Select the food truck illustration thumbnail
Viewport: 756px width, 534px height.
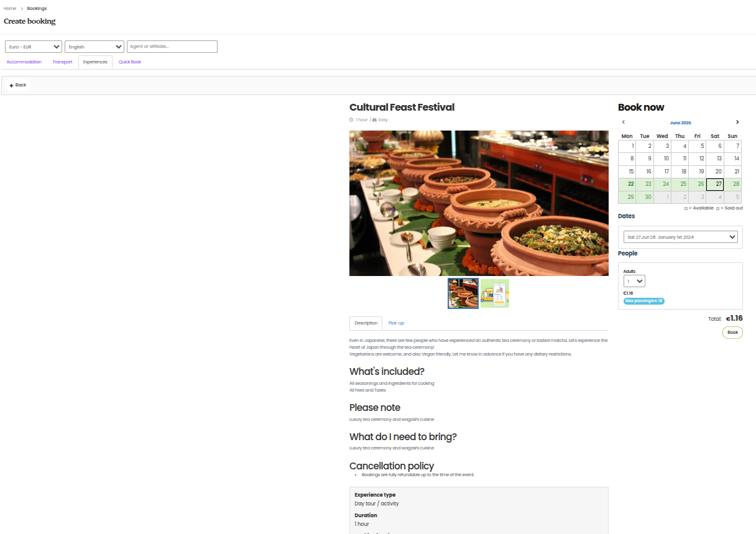(x=495, y=293)
